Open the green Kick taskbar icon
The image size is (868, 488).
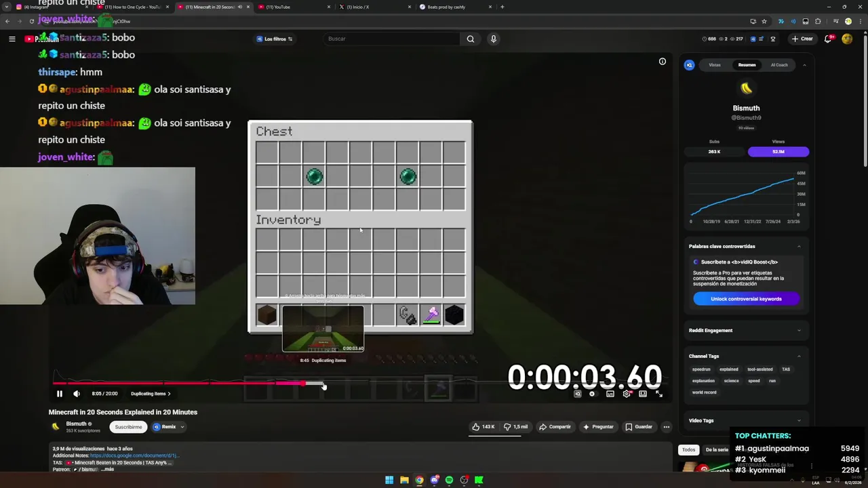point(479,480)
